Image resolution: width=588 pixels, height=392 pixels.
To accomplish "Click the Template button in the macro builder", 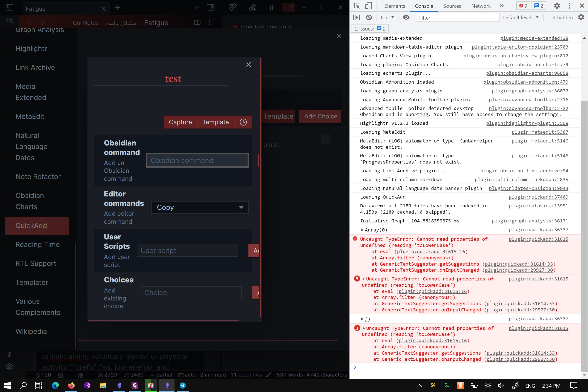I will pyautogui.click(x=216, y=122).
